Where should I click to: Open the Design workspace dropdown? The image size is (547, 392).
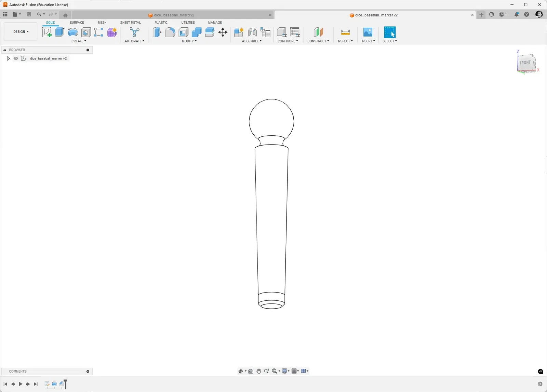coord(21,32)
